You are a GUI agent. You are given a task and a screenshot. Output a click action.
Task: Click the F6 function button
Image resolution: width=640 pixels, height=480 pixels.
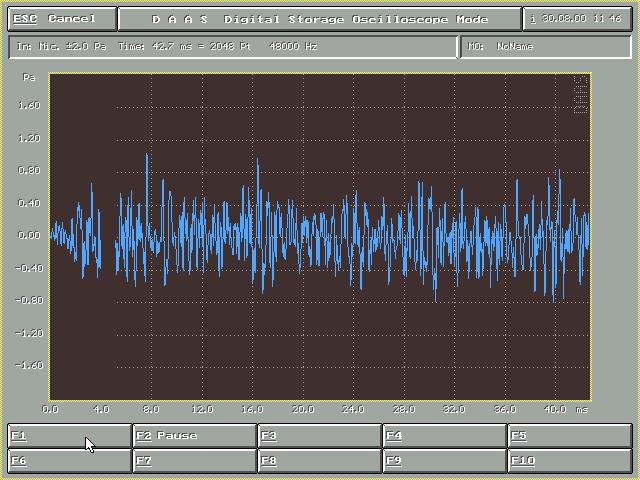tap(69, 461)
